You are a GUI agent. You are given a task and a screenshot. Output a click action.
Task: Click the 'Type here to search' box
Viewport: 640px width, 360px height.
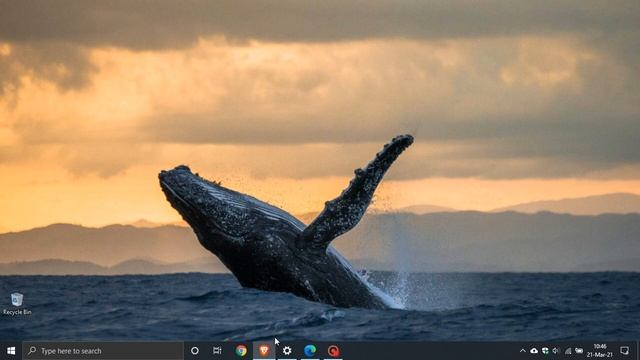103,351
